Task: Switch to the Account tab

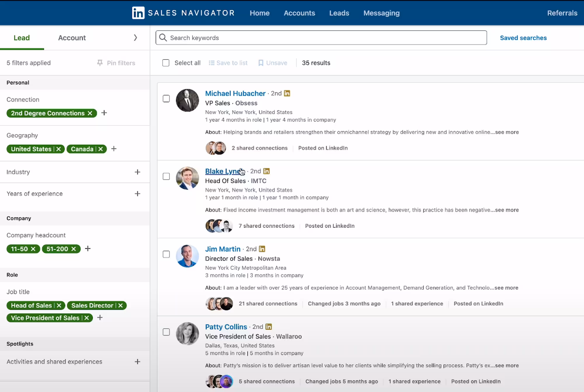Action: [72, 38]
